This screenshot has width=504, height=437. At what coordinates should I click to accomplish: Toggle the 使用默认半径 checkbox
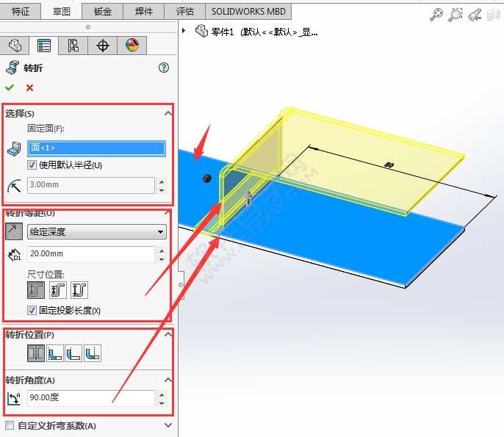32,165
